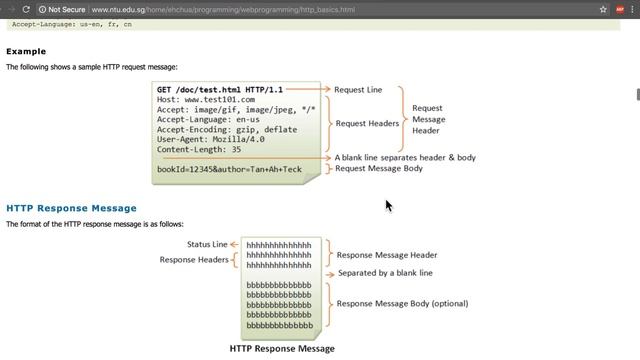Click 'A blank line separates header & body'

405,158
